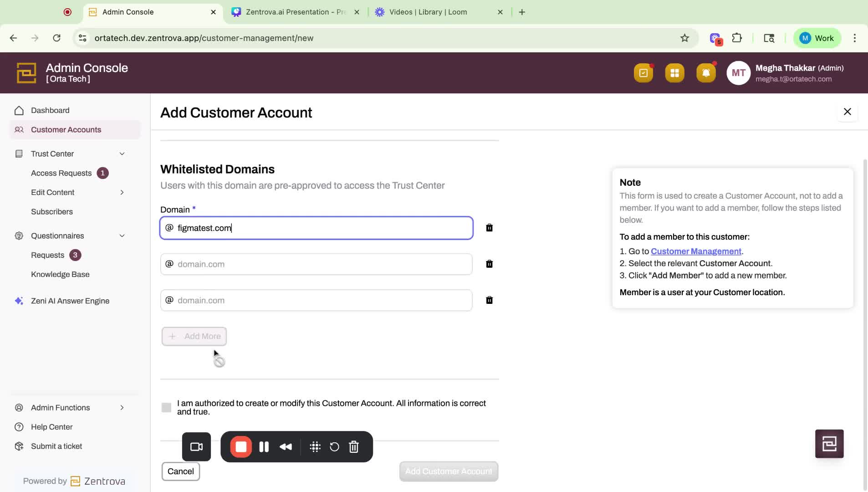Open Help Center
Image resolution: width=868 pixels, height=492 pixels.
click(51, 427)
